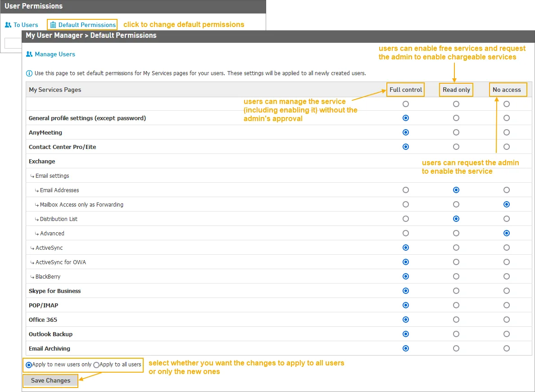This screenshot has width=535, height=392.
Task: Go to Manage Users
Action: point(50,54)
